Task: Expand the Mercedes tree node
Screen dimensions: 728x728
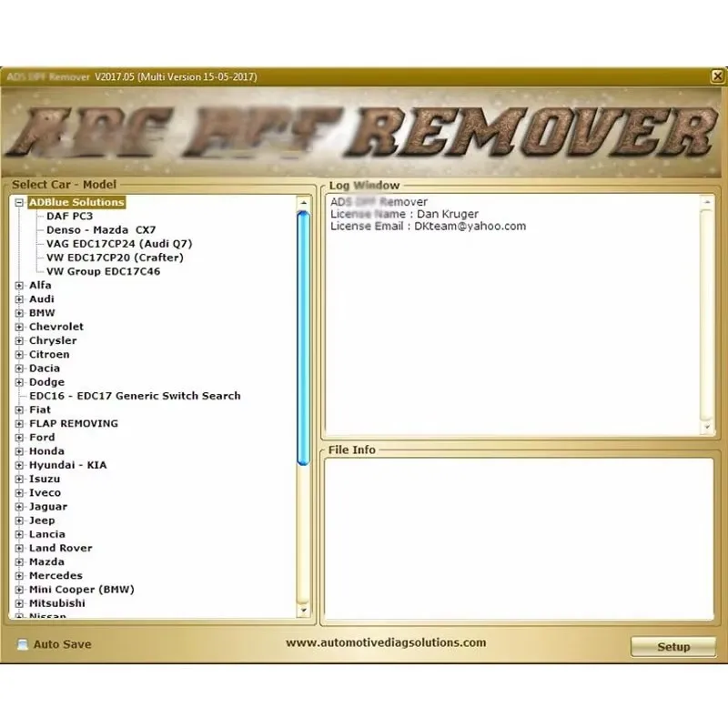Action: 19,576
